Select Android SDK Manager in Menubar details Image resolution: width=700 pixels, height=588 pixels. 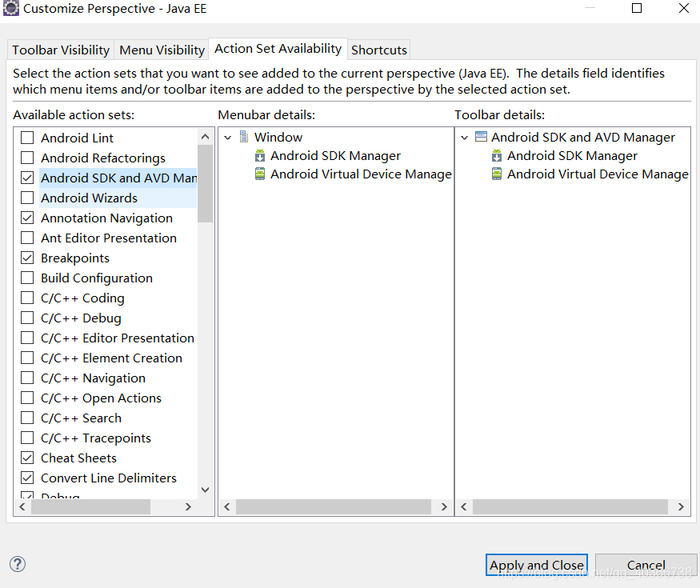pyautogui.click(x=335, y=155)
